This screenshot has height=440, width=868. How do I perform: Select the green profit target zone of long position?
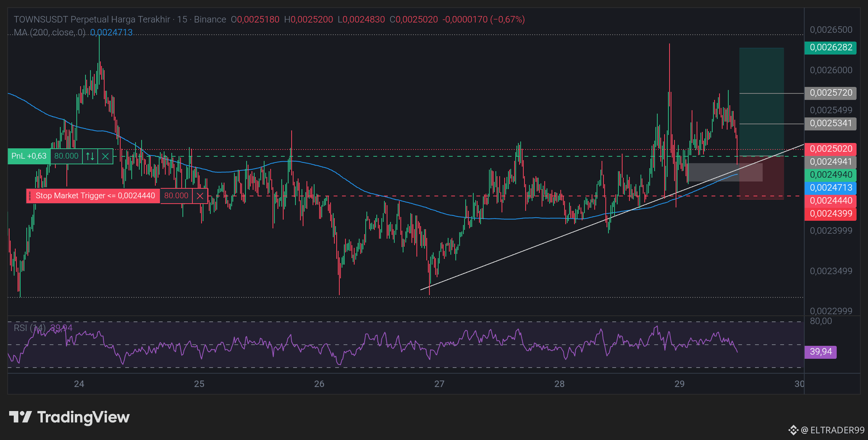(x=762, y=102)
